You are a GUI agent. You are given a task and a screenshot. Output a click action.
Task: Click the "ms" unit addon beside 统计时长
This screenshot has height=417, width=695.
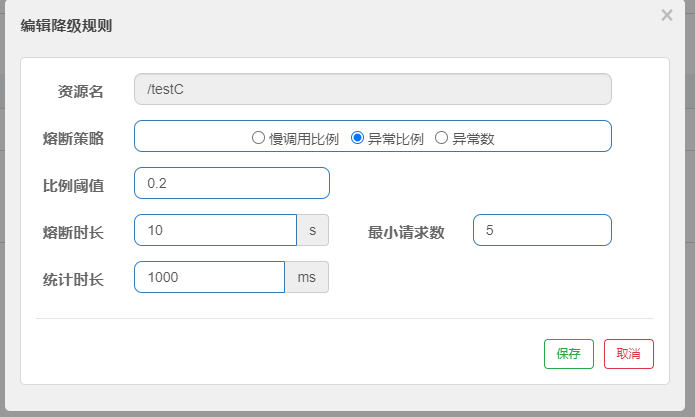click(x=306, y=277)
